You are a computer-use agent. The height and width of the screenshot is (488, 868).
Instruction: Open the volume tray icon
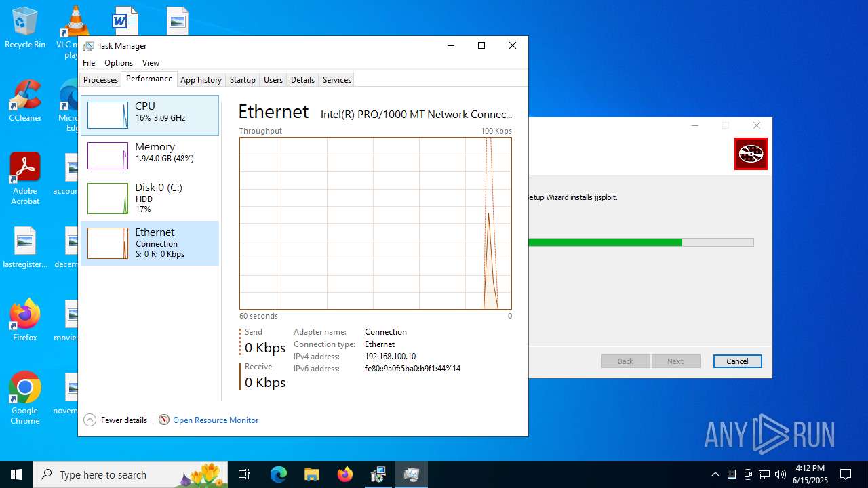tap(781, 474)
